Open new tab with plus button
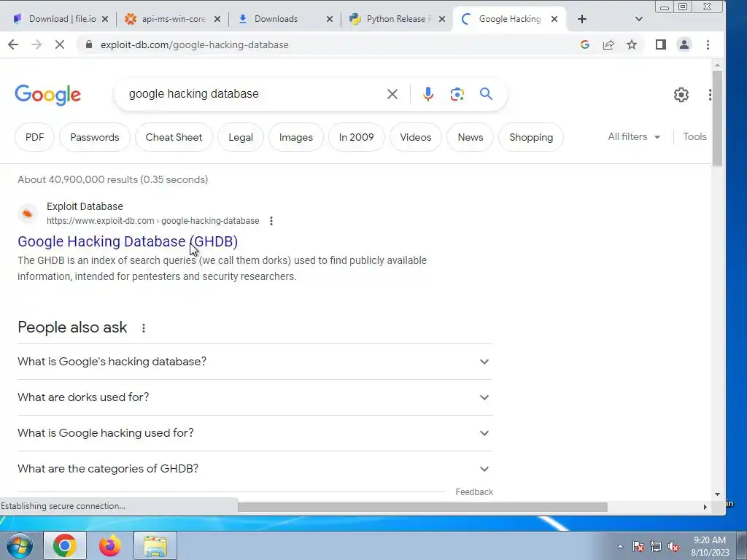The image size is (747, 560). point(581,19)
